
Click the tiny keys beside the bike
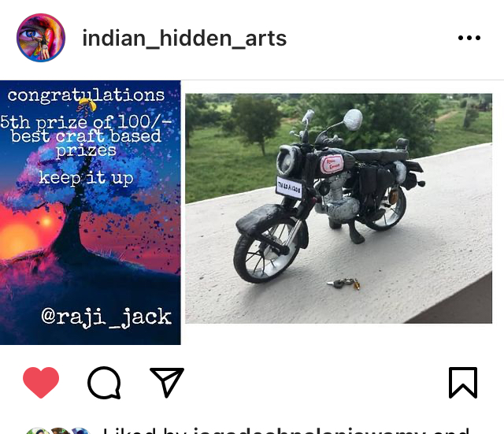[x=343, y=284]
